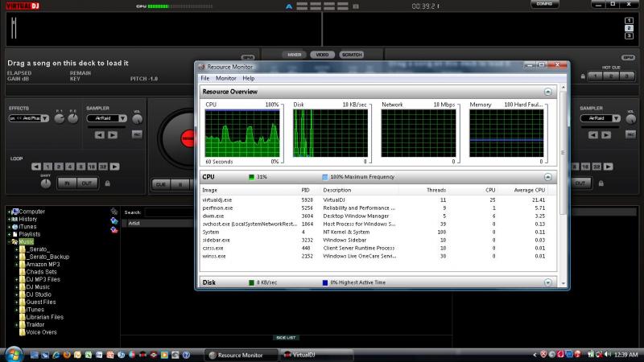Open the right deck Sampler dropdown
The width and height of the screenshot is (644, 362).
click(x=616, y=118)
